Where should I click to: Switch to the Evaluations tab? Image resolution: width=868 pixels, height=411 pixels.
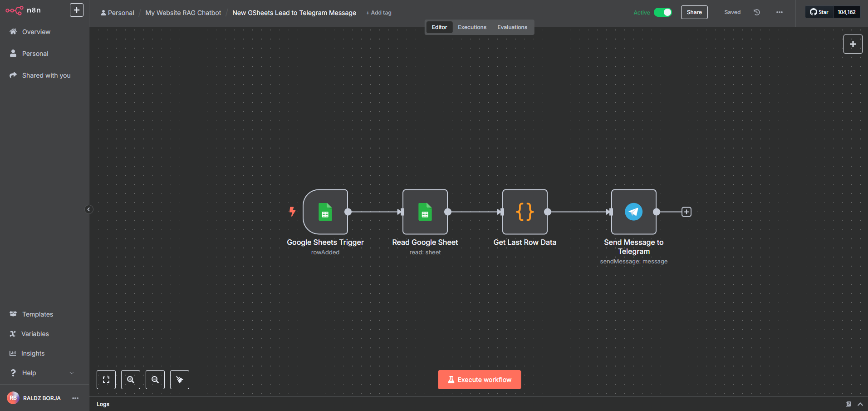(512, 27)
